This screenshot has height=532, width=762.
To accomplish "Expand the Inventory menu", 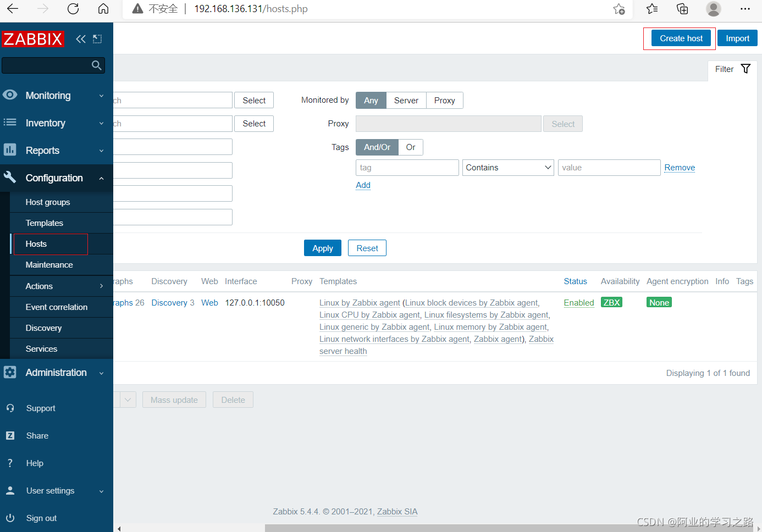I will tap(101, 123).
